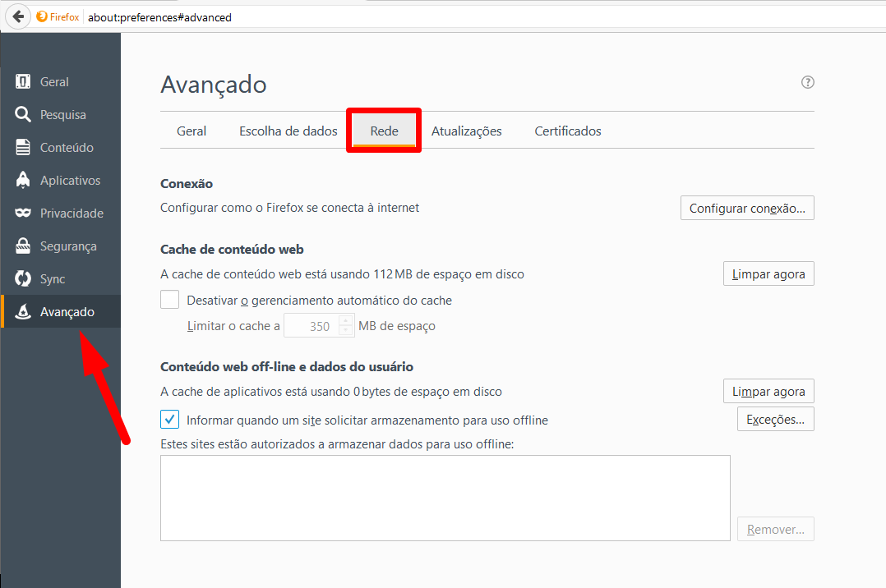Open the Escolha de dados tab

click(x=288, y=131)
